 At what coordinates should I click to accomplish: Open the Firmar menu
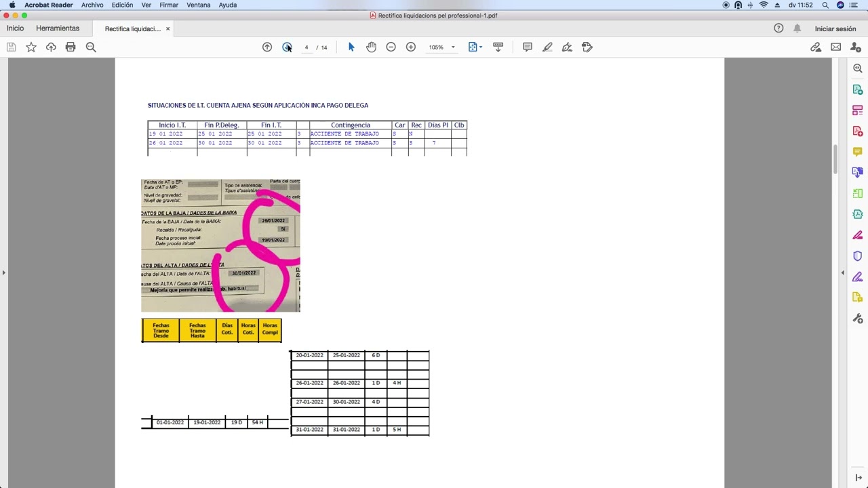point(168,5)
